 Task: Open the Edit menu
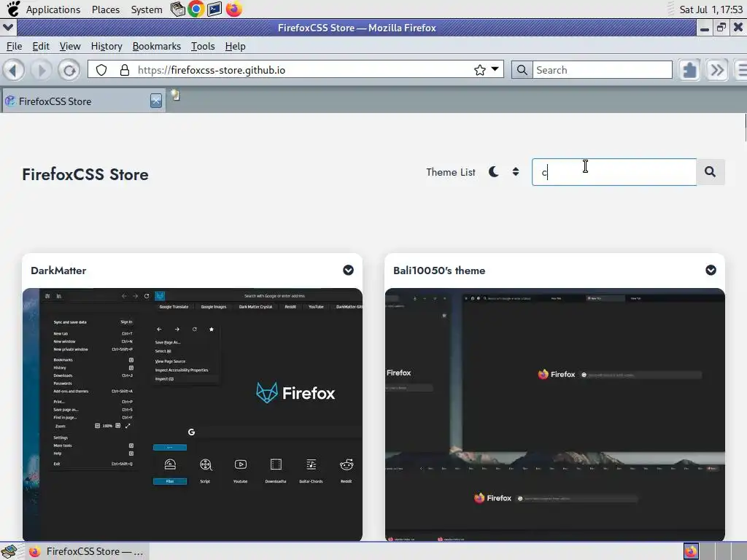pos(41,46)
